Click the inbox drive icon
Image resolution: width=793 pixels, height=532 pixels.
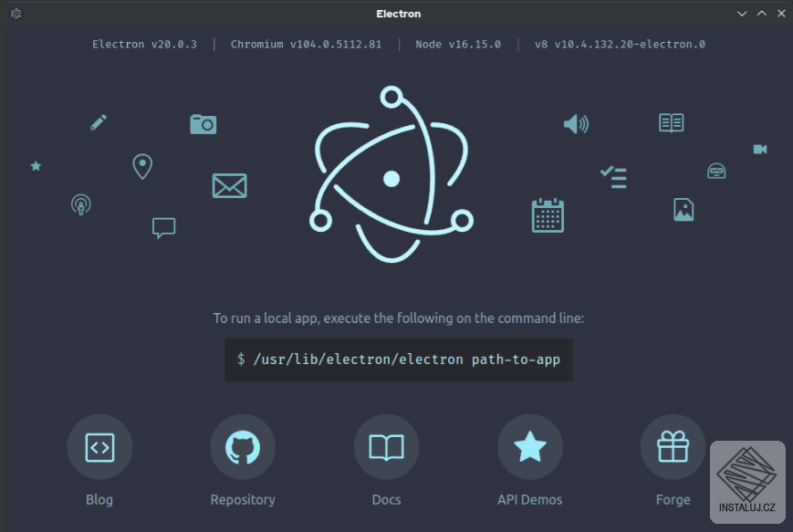(x=716, y=171)
